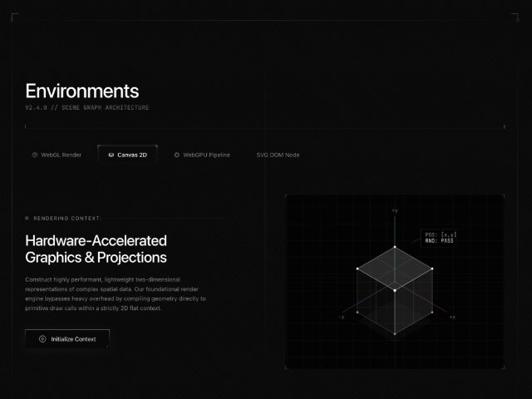Viewport: 532px width, 399px height.
Task: Click square marker beside Rendering Context label
Action: [x=27, y=219]
